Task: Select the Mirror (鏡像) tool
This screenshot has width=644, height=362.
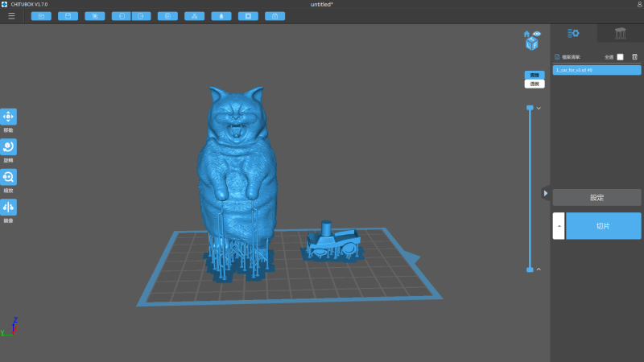Action: click(x=8, y=207)
